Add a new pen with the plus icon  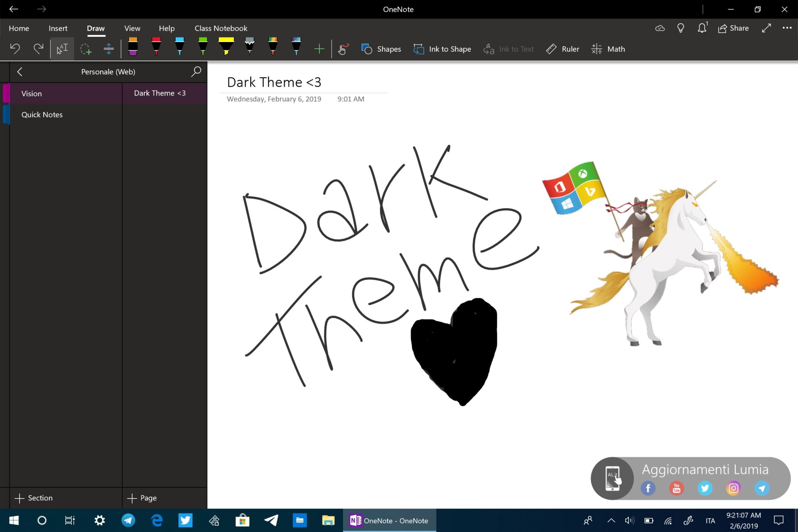319,49
